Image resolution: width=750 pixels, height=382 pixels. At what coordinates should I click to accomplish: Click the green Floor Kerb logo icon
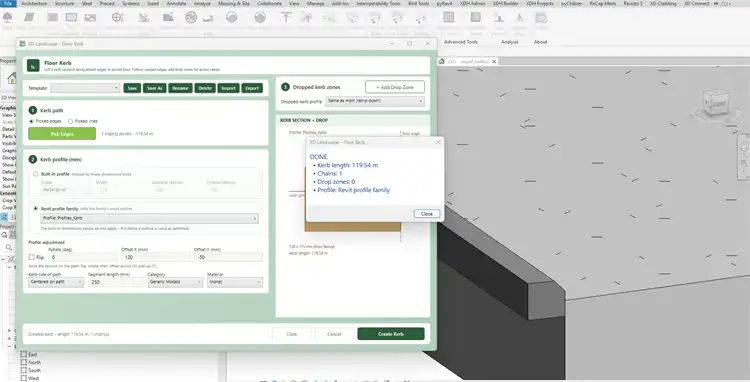pos(33,65)
